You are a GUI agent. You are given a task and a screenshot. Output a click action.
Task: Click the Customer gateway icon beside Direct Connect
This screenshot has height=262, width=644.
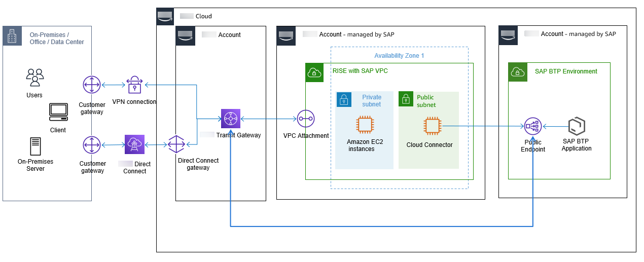92,145
